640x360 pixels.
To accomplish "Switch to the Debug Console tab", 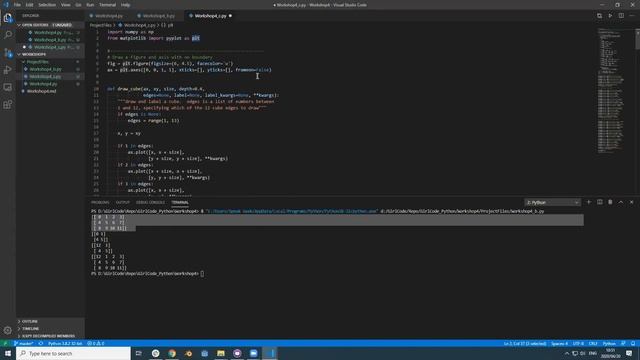I will click(x=150, y=202).
